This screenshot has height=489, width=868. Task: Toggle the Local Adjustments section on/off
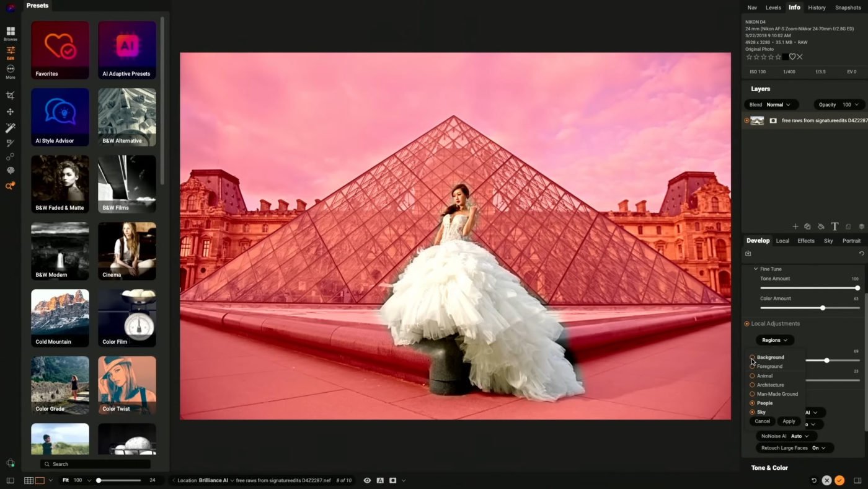746,323
